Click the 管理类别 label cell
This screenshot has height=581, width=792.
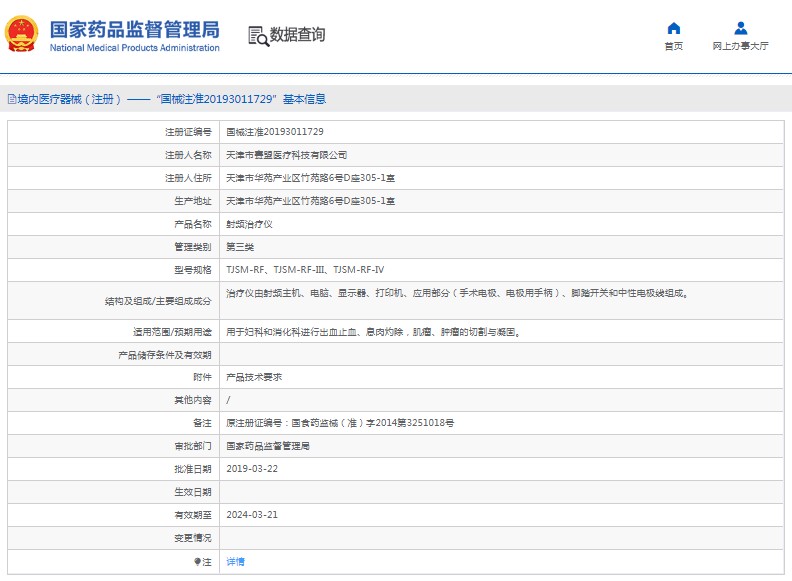(x=114, y=247)
